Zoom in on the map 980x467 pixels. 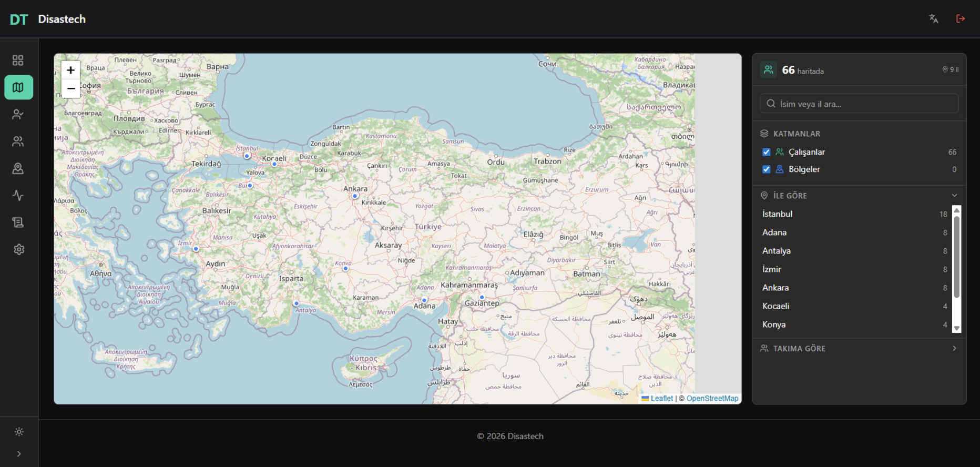(70, 70)
